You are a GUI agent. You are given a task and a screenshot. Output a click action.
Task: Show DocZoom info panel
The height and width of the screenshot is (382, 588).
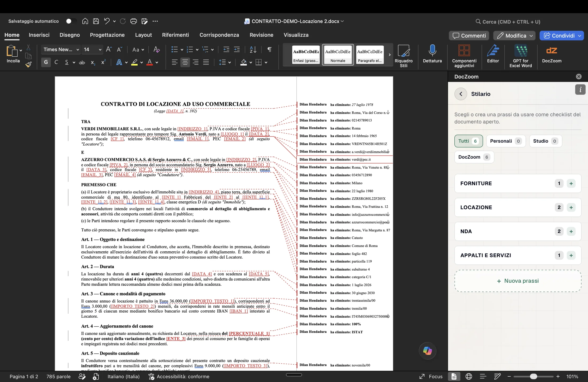pyautogui.click(x=580, y=90)
